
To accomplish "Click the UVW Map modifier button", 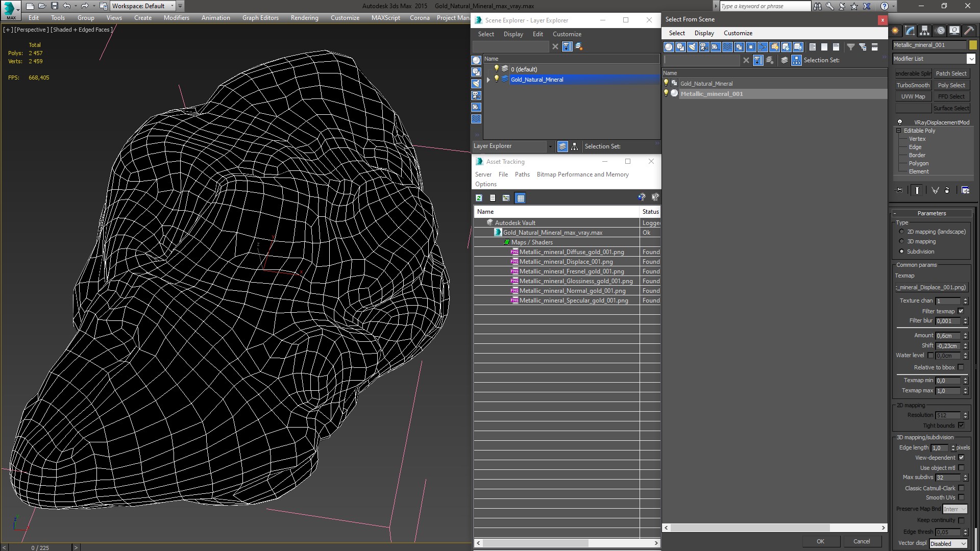I will (x=913, y=96).
